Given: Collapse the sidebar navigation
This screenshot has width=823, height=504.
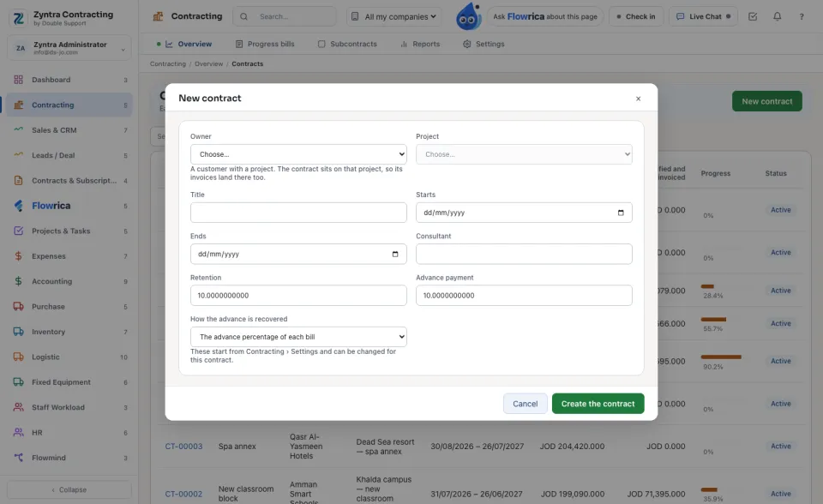Looking at the screenshot, I should click(x=69, y=489).
